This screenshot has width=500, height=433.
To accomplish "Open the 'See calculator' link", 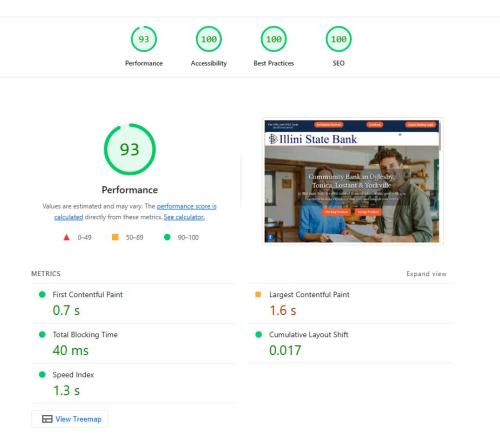I will [184, 217].
